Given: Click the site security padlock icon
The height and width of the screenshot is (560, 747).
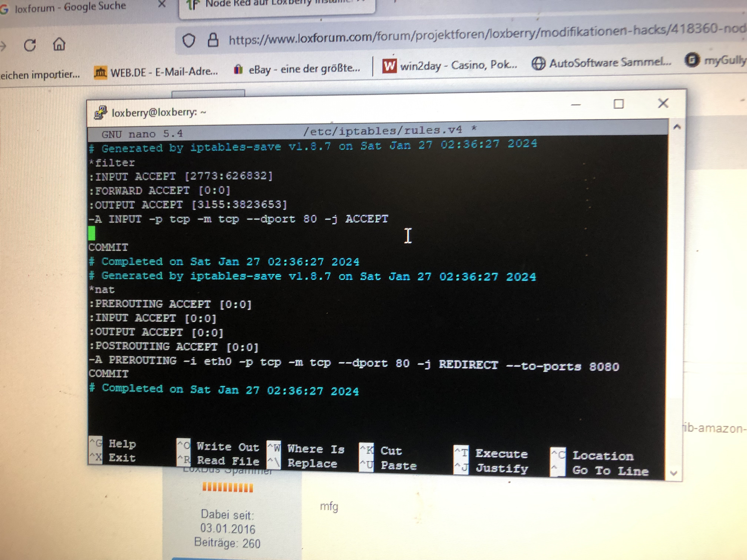Looking at the screenshot, I should (213, 40).
